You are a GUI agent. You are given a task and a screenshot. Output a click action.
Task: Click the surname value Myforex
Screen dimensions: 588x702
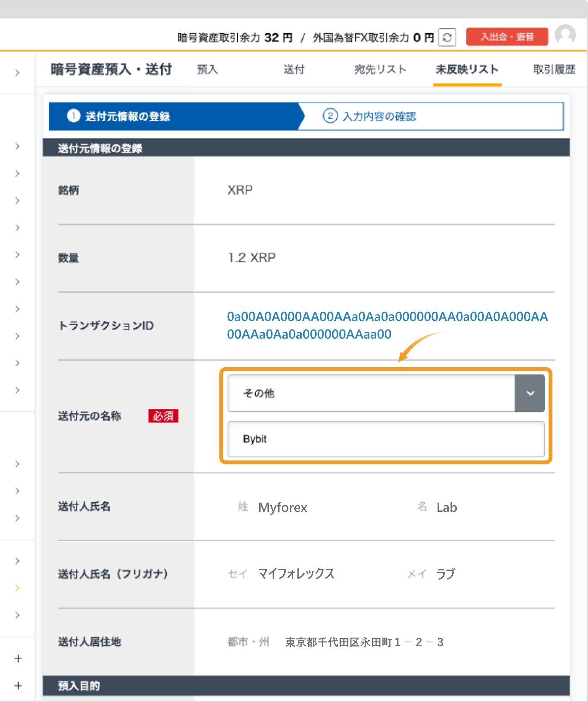pos(283,507)
